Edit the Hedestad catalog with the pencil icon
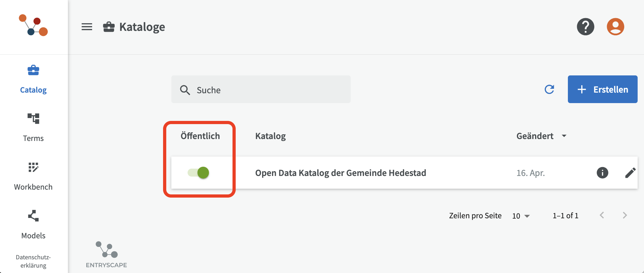This screenshot has width=644, height=273. [630, 173]
